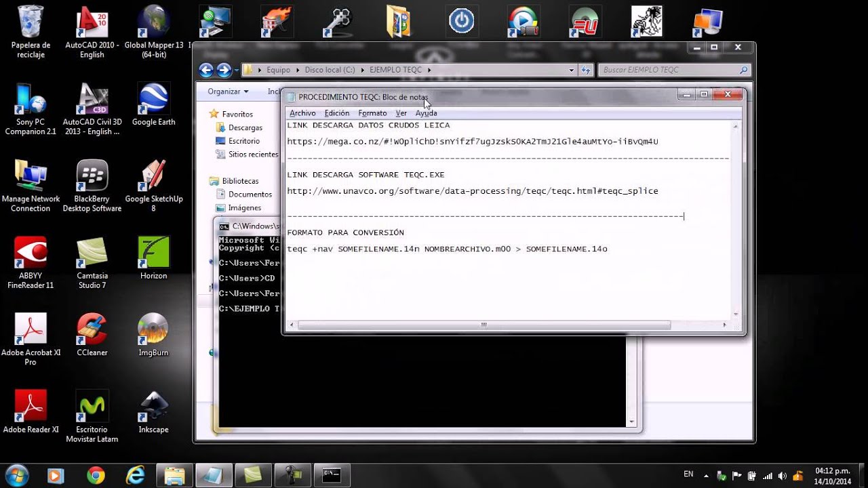Click the search magnifier in Explorer
The width and height of the screenshot is (868, 488).
click(744, 70)
